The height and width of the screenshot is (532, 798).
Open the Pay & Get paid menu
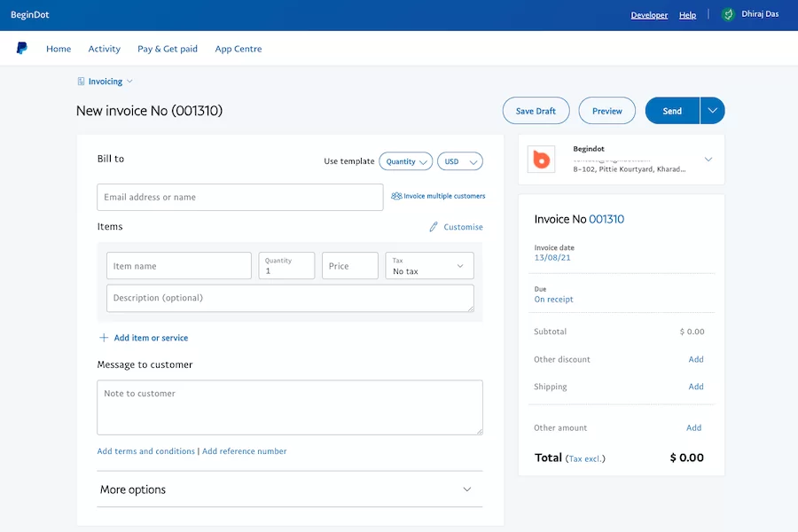[168, 49]
